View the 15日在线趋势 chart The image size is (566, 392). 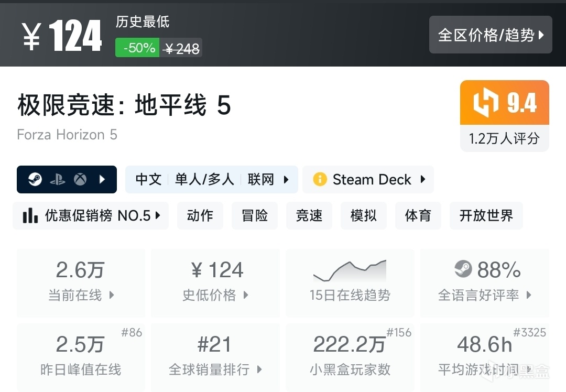(350, 283)
